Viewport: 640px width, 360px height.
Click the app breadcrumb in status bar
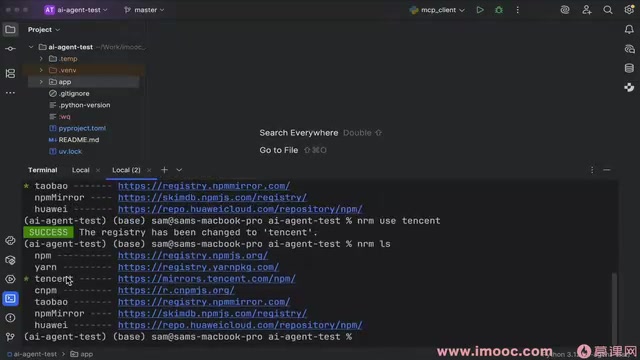(82, 354)
